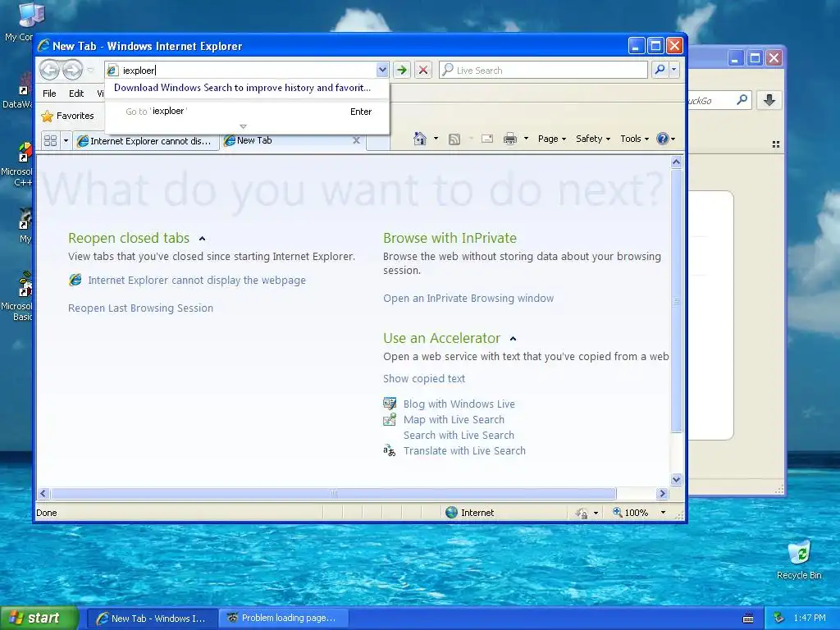
Task: Click Download Windows Search suggestion link
Action: pyautogui.click(x=242, y=88)
